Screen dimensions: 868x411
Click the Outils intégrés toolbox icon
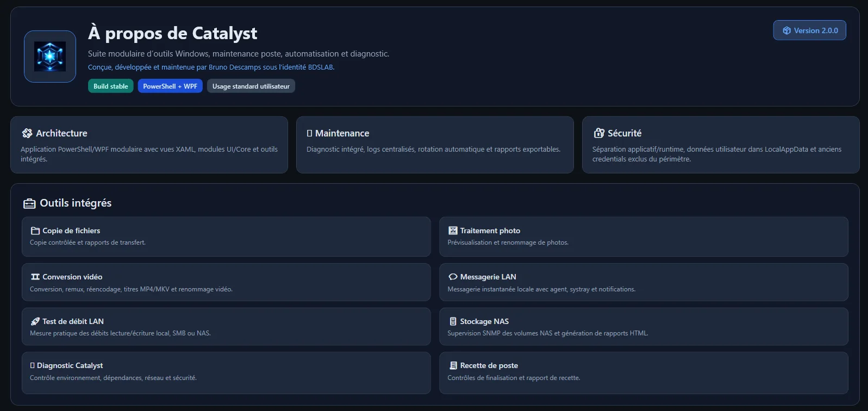click(x=29, y=203)
